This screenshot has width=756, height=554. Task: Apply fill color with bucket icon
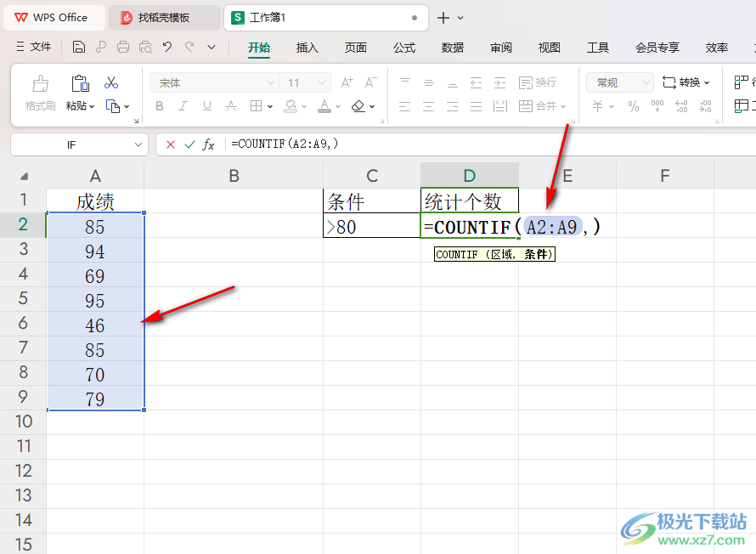(x=291, y=105)
